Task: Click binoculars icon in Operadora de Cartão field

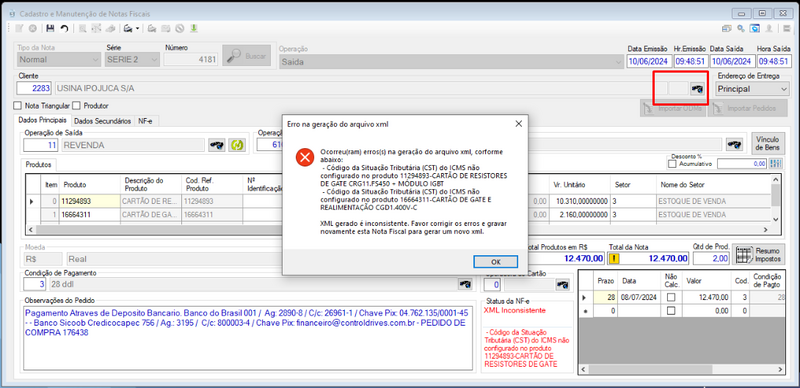Action: point(562,284)
